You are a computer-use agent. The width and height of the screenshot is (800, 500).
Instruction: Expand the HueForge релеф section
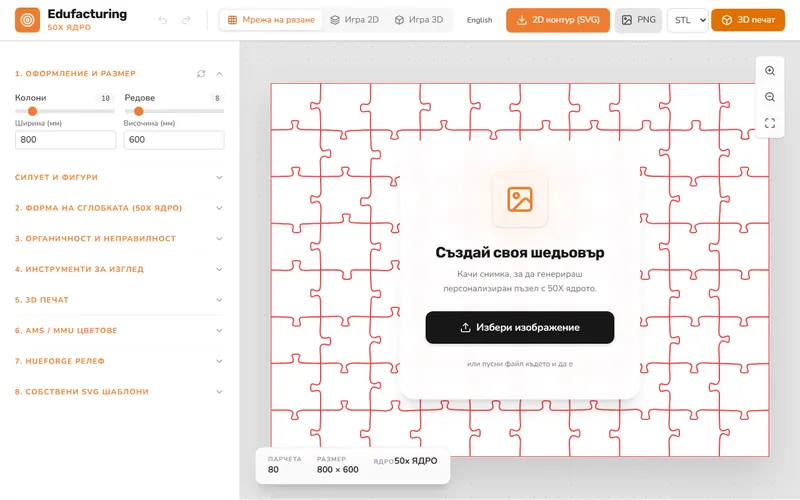click(x=119, y=361)
